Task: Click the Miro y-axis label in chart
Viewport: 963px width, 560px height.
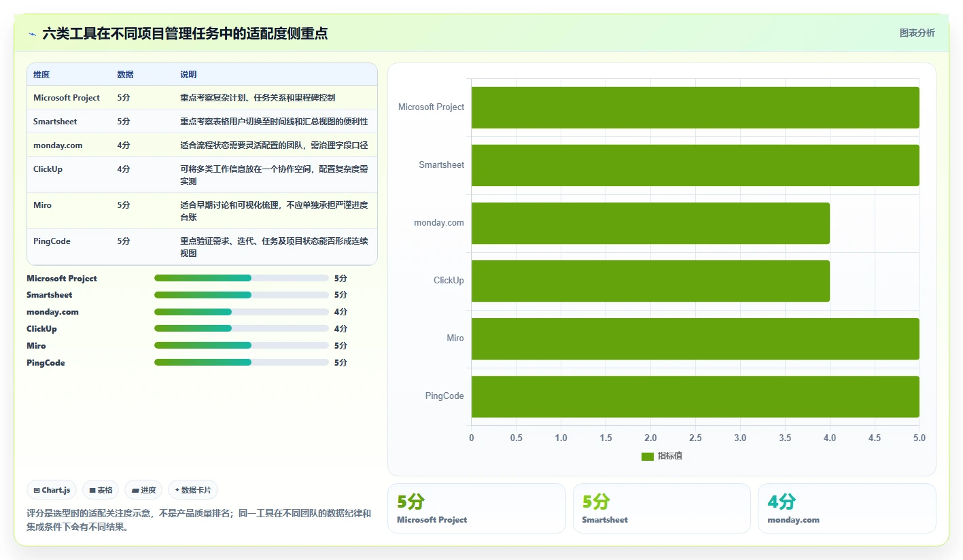Action: click(455, 338)
